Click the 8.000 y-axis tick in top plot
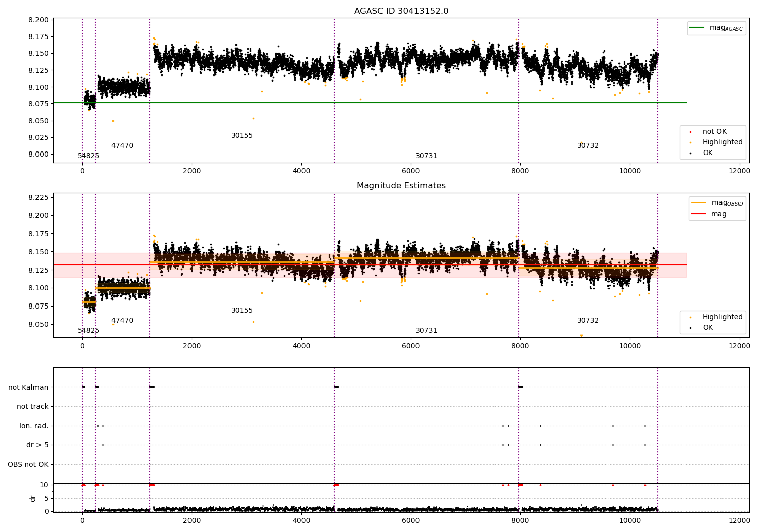 [x=39, y=155]
